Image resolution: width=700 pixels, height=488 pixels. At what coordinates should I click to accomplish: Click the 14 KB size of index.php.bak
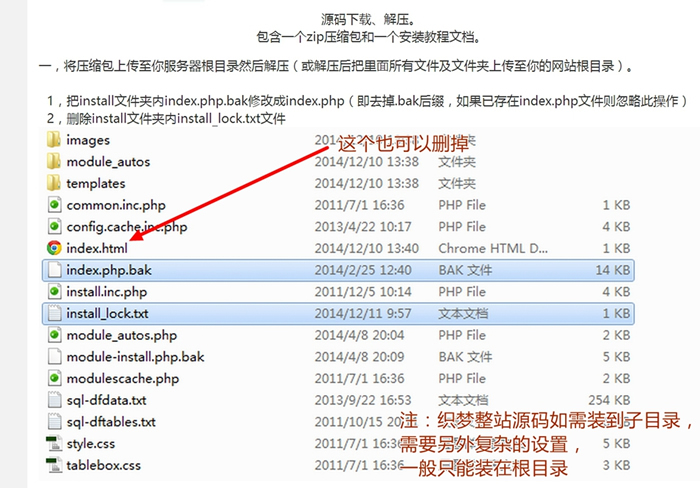tap(614, 270)
